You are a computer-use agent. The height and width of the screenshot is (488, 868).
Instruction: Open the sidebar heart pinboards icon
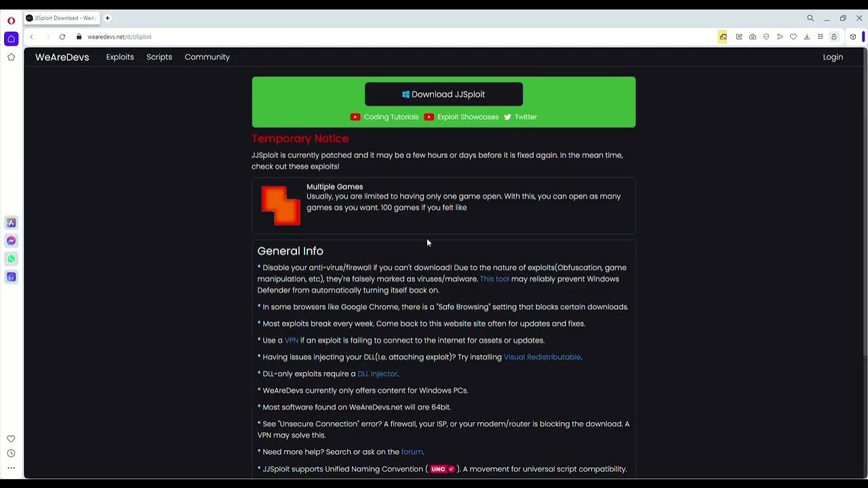coord(11,439)
